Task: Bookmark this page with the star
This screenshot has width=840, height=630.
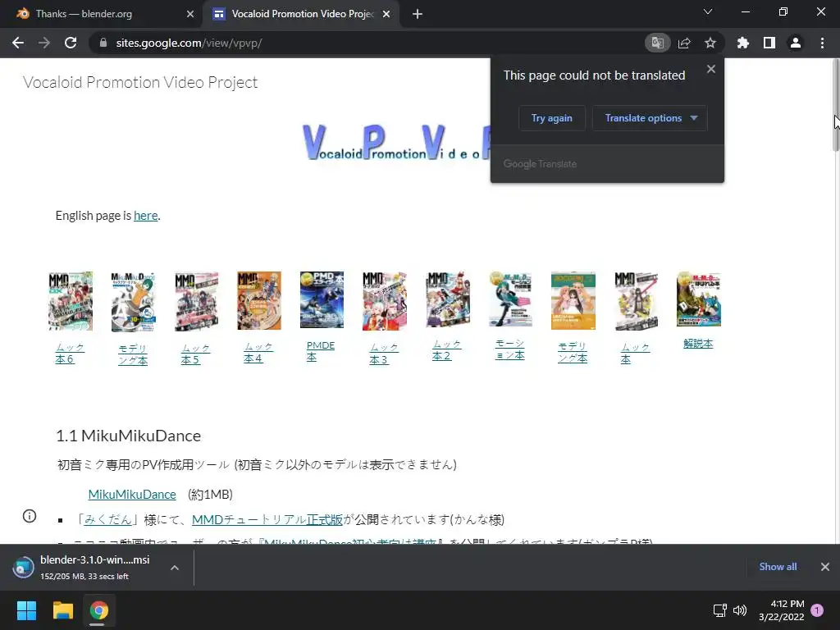Action: tap(710, 43)
